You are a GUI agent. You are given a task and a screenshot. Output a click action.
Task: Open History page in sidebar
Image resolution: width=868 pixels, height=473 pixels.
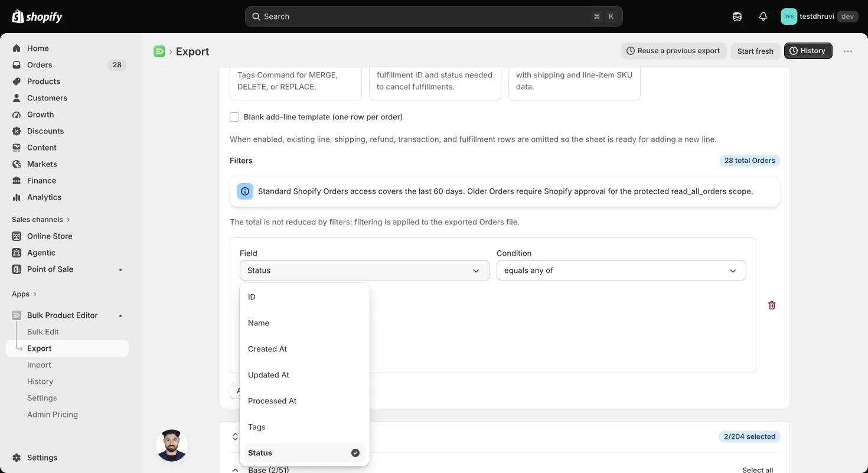point(40,381)
